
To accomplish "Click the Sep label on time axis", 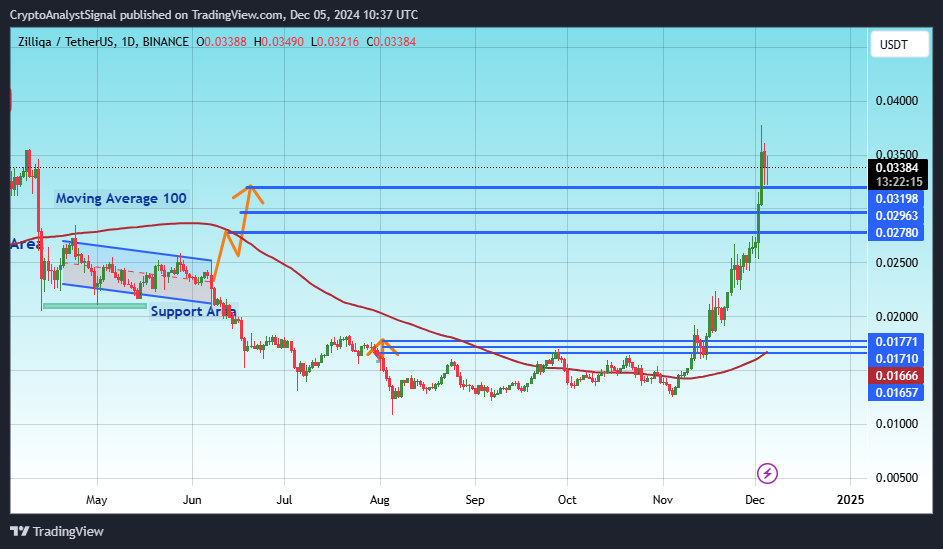I will (x=475, y=500).
